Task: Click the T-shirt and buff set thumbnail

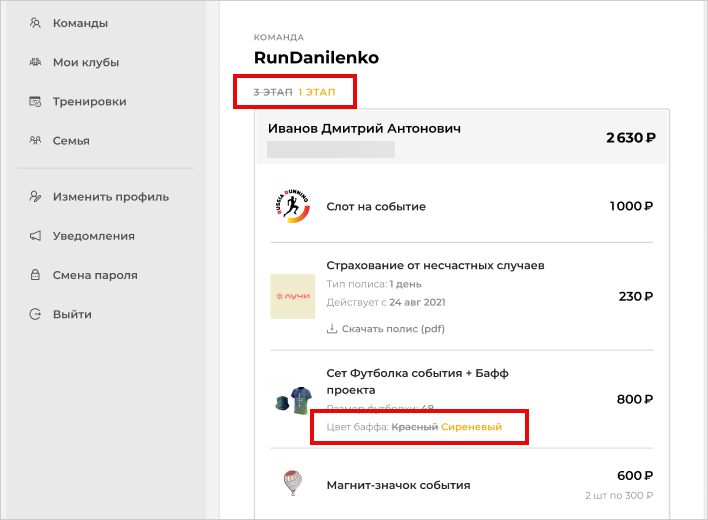Action: [x=293, y=400]
